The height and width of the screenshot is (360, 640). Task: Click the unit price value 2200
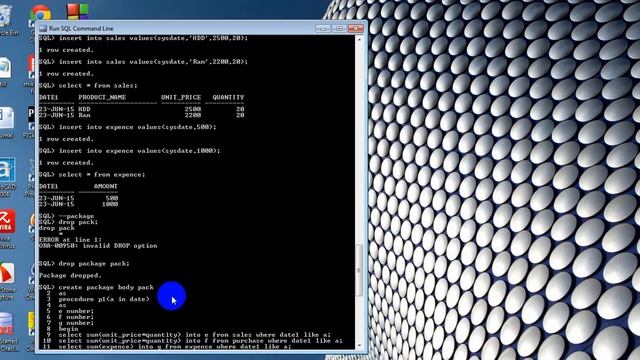click(193, 115)
